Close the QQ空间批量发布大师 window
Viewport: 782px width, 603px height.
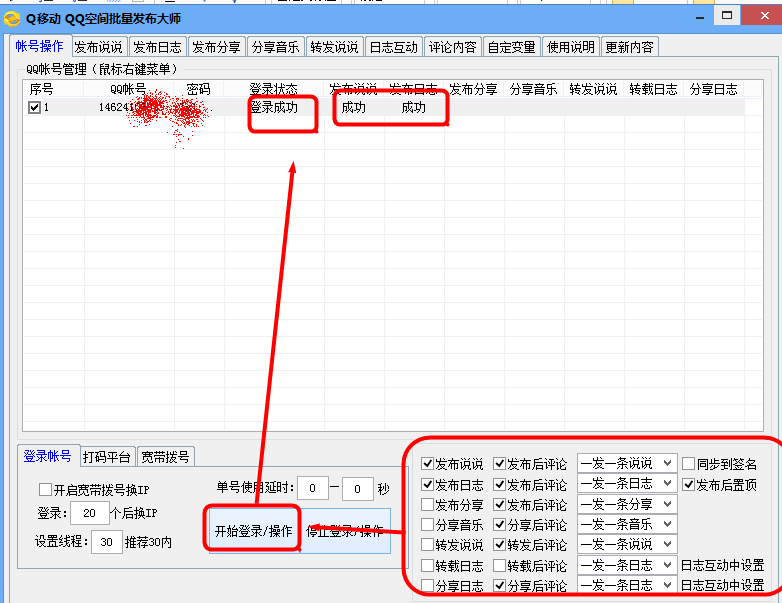click(763, 15)
